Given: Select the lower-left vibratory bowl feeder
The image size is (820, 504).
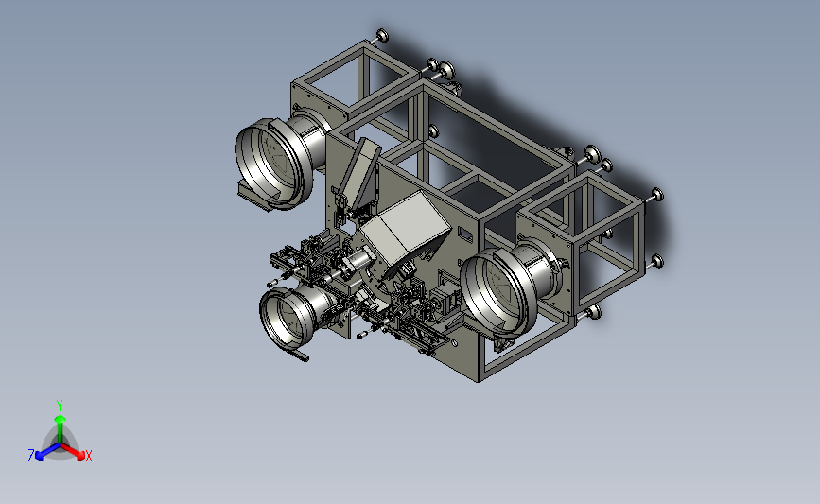Looking at the screenshot, I should 298,319.
